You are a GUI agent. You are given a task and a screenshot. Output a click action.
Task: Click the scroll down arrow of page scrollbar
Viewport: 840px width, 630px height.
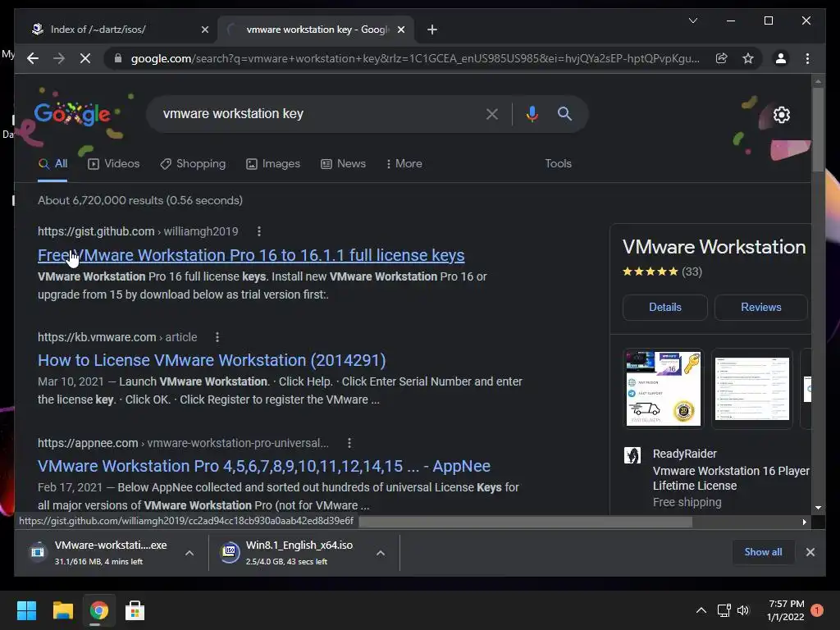tap(818, 507)
